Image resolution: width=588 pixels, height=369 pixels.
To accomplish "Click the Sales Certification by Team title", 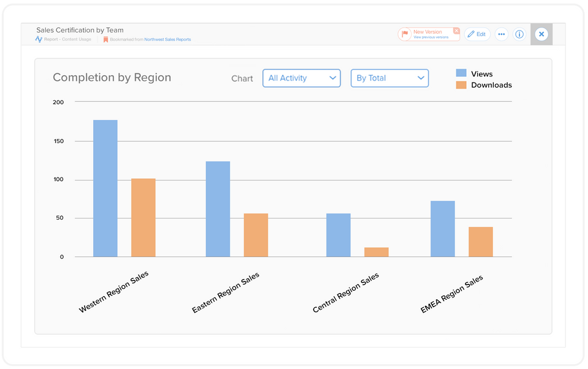I will click(80, 30).
